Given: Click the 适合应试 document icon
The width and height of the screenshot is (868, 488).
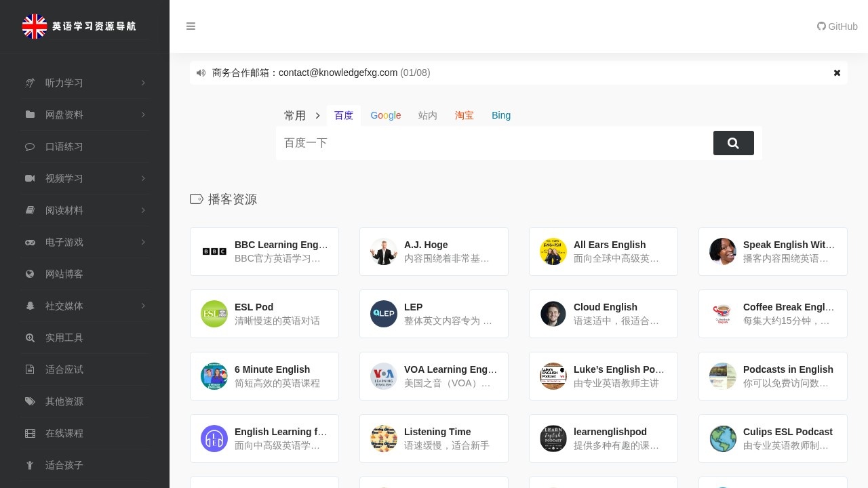Looking at the screenshot, I should (30, 369).
